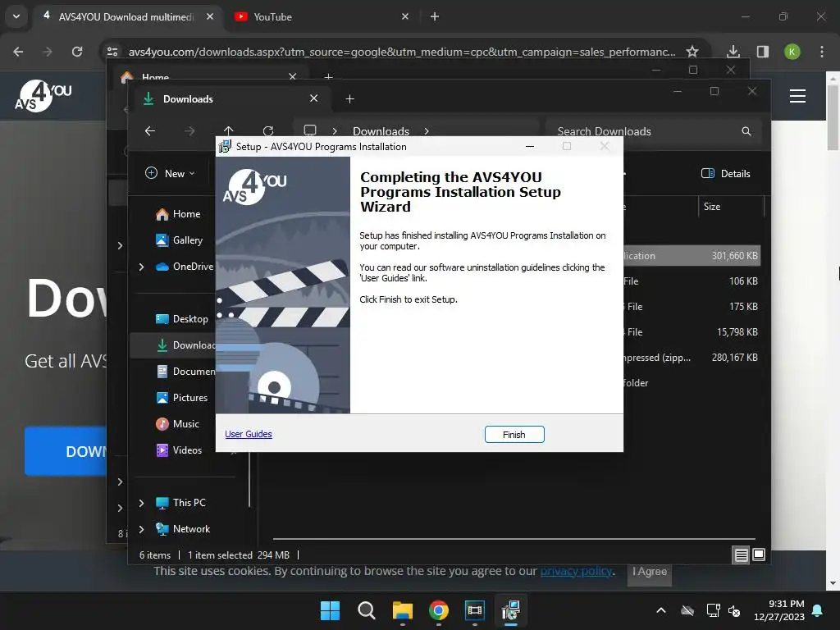The image size is (840, 630).
Task: Go back in Chrome browser
Action: (18, 52)
